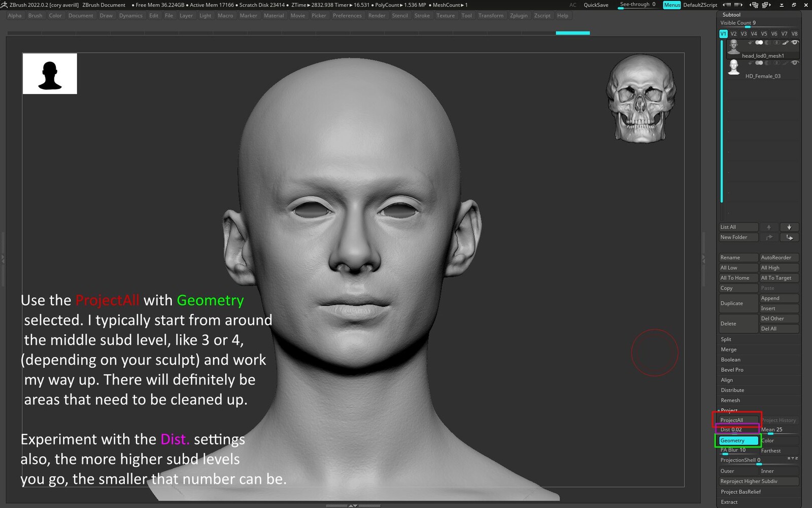Toggle visibility eye of HD_Female_03 subtool

[795, 63]
